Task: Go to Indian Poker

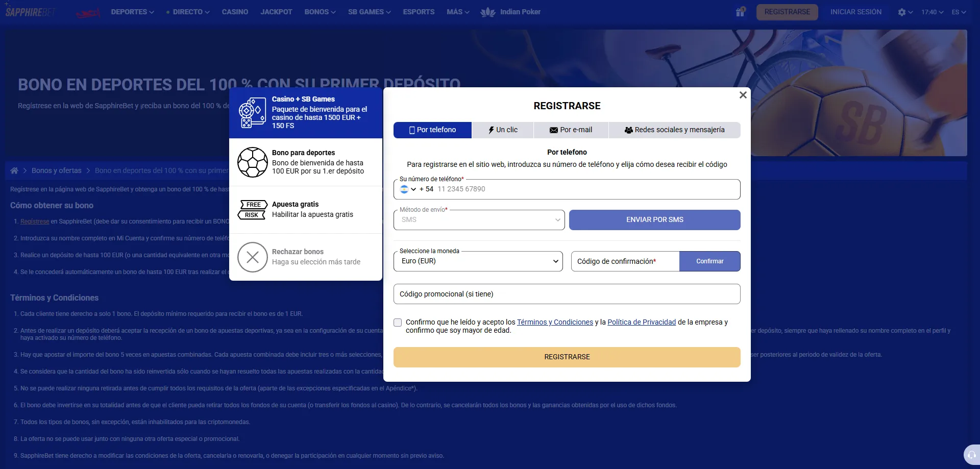Action: [x=520, y=12]
